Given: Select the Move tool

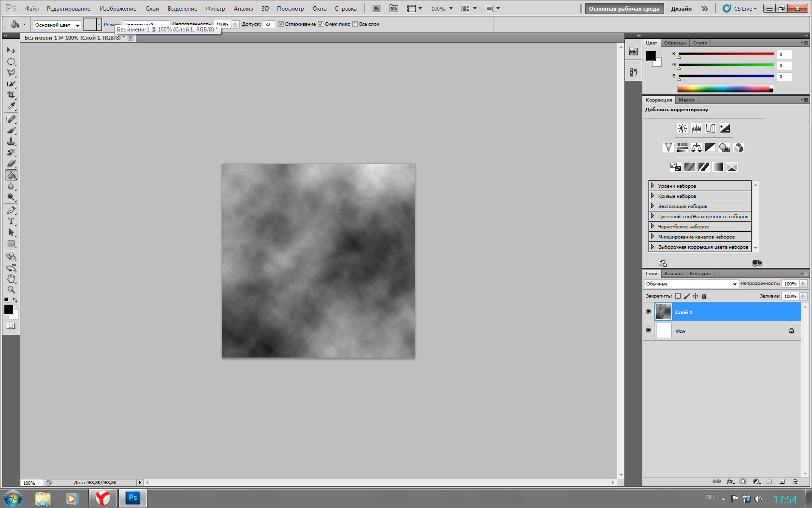Looking at the screenshot, I should pyautogui.click(x=11, y=50).
